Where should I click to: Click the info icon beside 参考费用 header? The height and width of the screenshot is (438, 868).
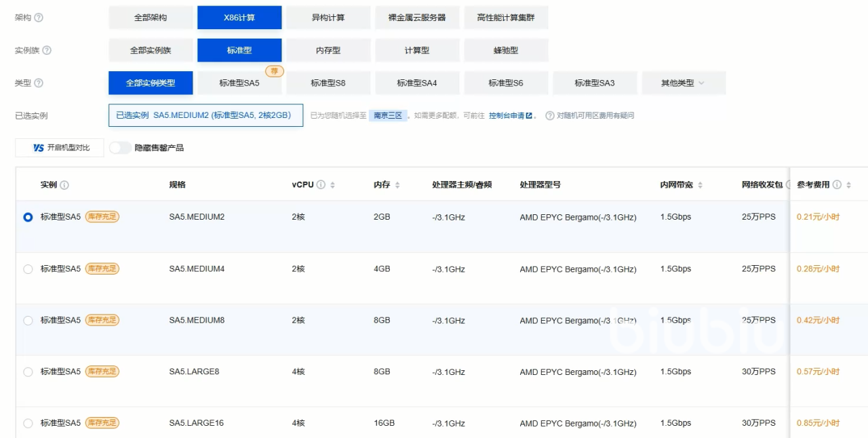click(837, 185)
